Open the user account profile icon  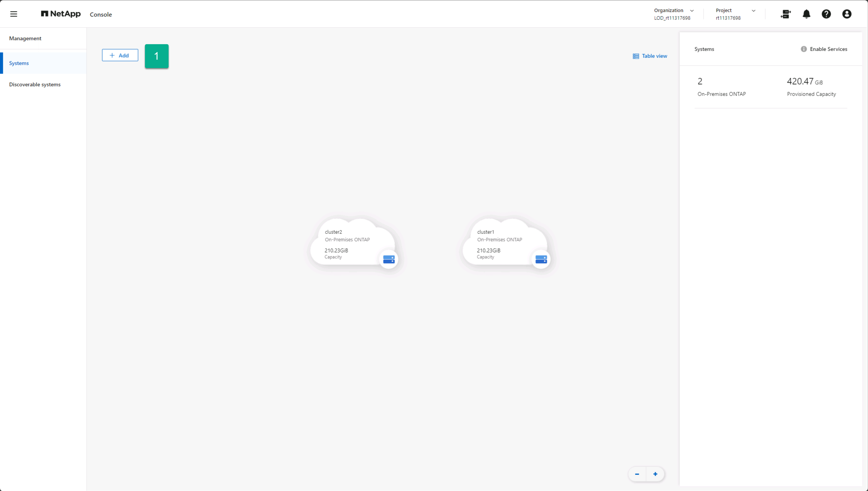click(846, 14)
